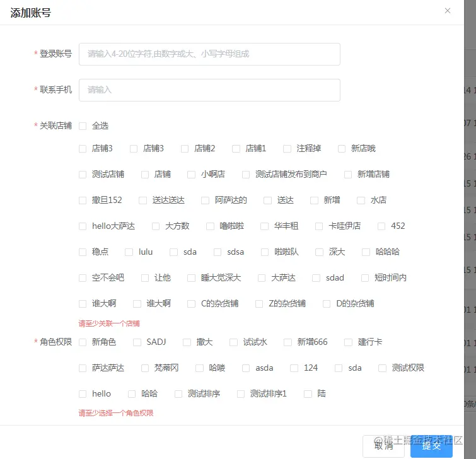Check the 新增店铺 checkbox
Viewport: 476px width, 459px height.
click(348, 175)
